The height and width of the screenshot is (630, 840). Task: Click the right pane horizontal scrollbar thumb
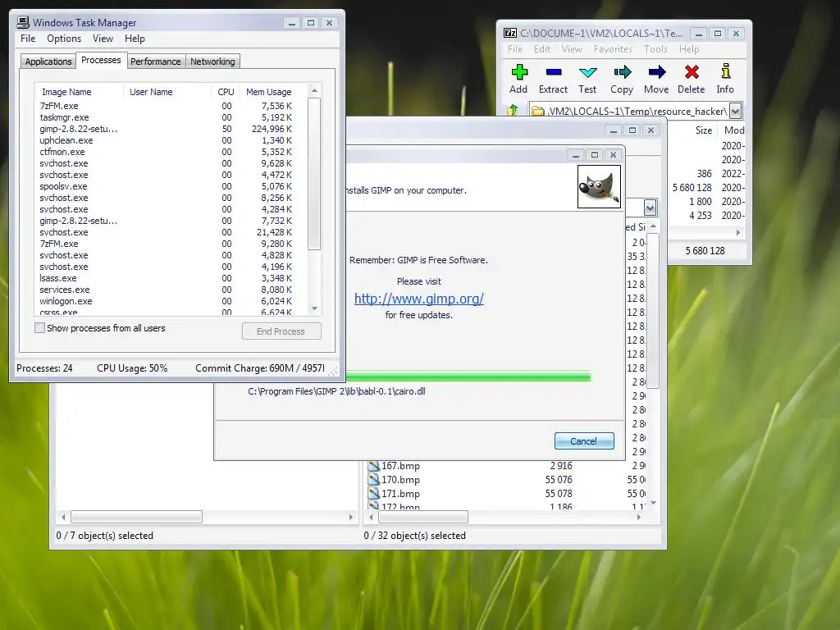pyautogui.click(x=423, y=517)
